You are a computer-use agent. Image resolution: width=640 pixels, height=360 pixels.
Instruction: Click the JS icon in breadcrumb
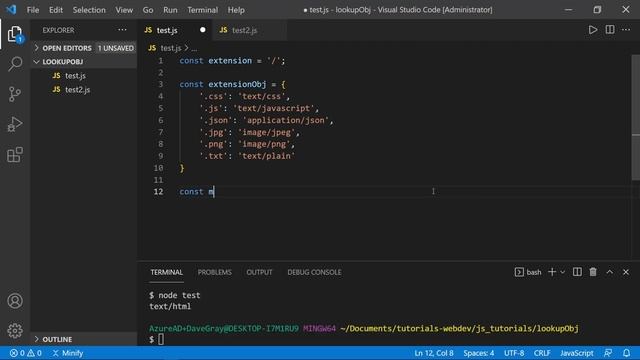152,48
